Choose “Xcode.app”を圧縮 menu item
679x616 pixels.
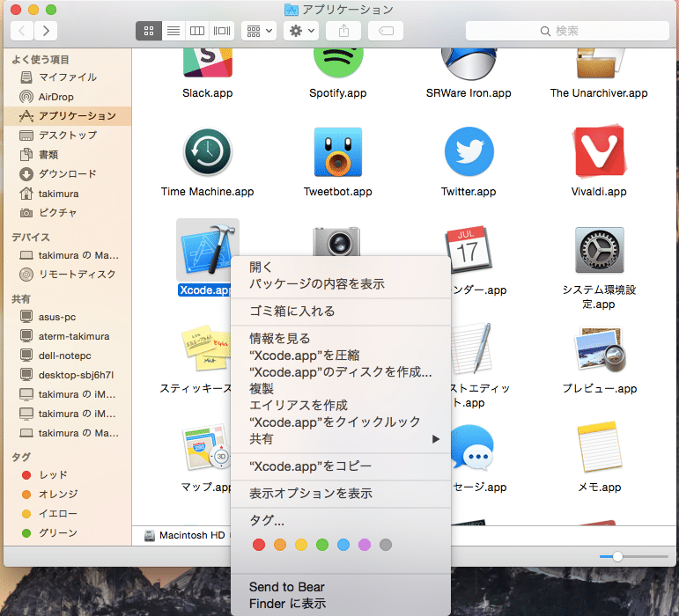(x=341, y=356)
